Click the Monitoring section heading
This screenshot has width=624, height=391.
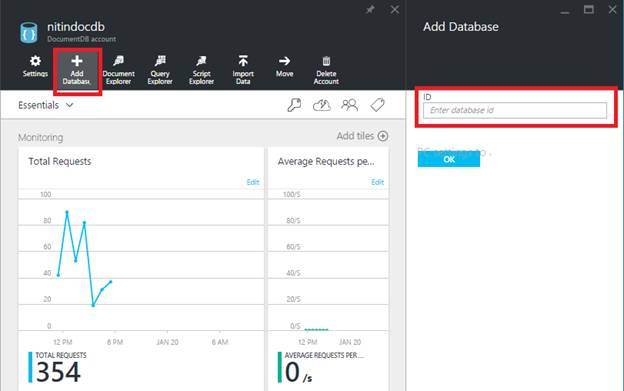41,137
